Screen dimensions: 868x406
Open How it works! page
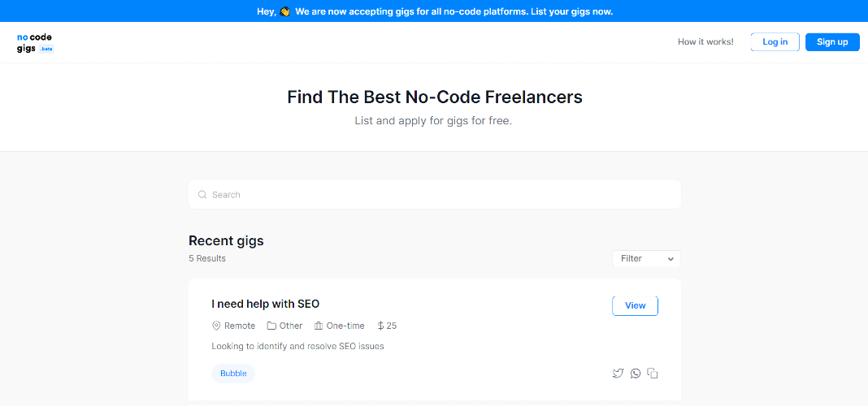[705, 42]
